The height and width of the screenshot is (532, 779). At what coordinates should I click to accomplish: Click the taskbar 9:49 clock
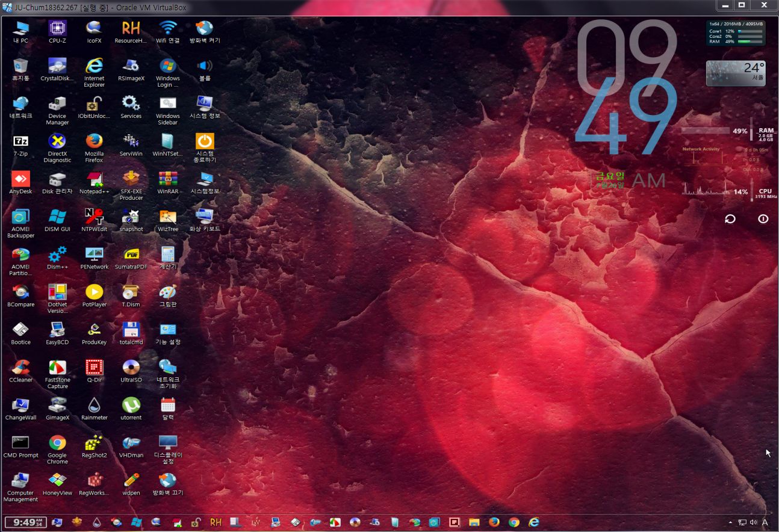click(25, 522)
